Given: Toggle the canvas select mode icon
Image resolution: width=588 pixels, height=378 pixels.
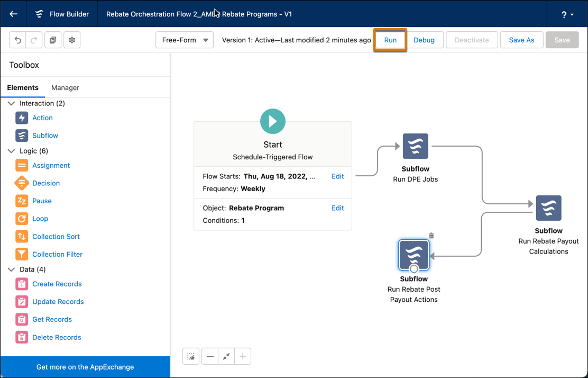Looking at the screenshot, I should tap(191, 356).
